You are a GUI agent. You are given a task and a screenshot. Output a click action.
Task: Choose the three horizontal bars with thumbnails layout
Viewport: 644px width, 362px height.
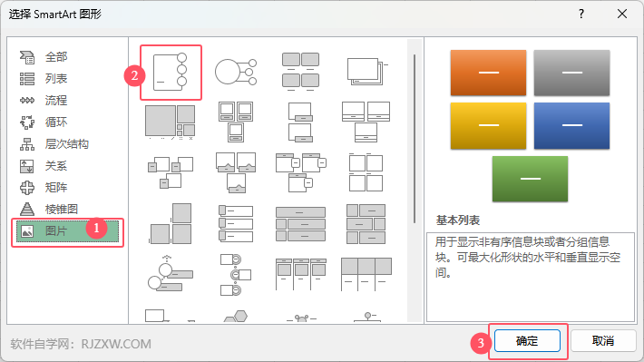(x=236, y=223)
